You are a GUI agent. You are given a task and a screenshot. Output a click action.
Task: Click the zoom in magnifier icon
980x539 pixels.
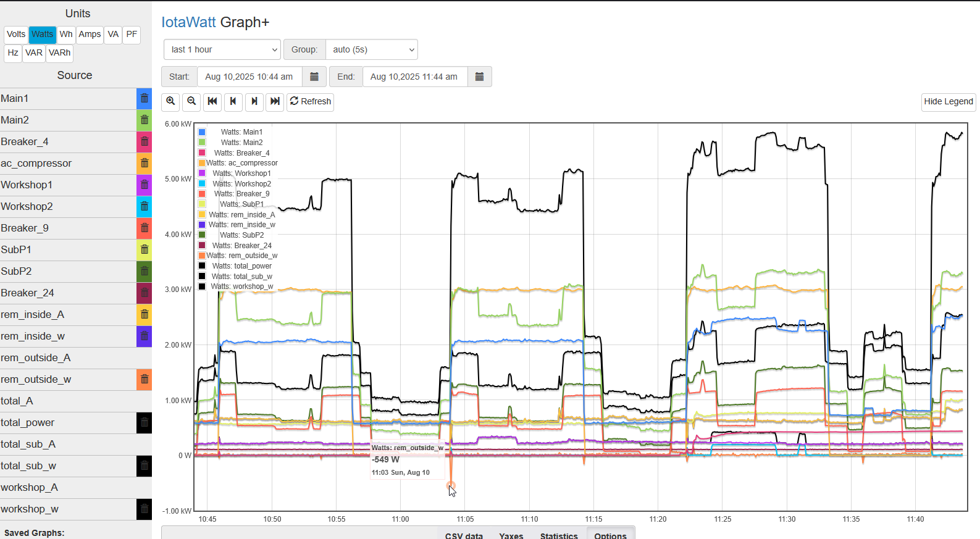click(171, 101)
